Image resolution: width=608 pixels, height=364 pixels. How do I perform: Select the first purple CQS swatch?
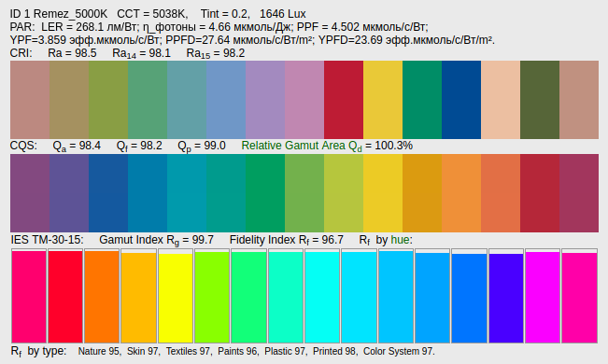click(x=30, y=193)
